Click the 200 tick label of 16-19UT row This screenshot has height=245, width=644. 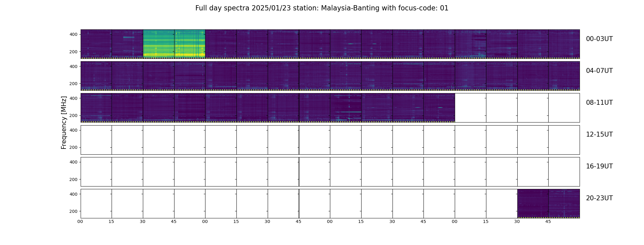74,179
